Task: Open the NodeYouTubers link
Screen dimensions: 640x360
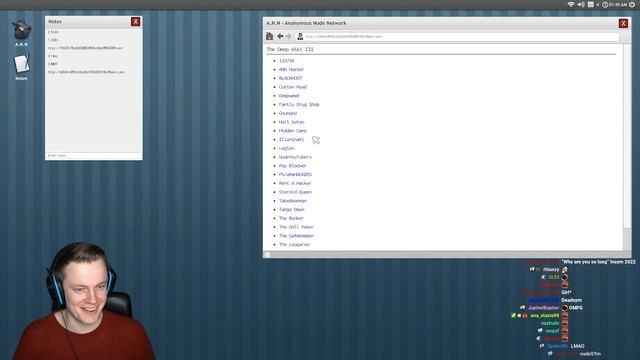Action: point(295,157)
